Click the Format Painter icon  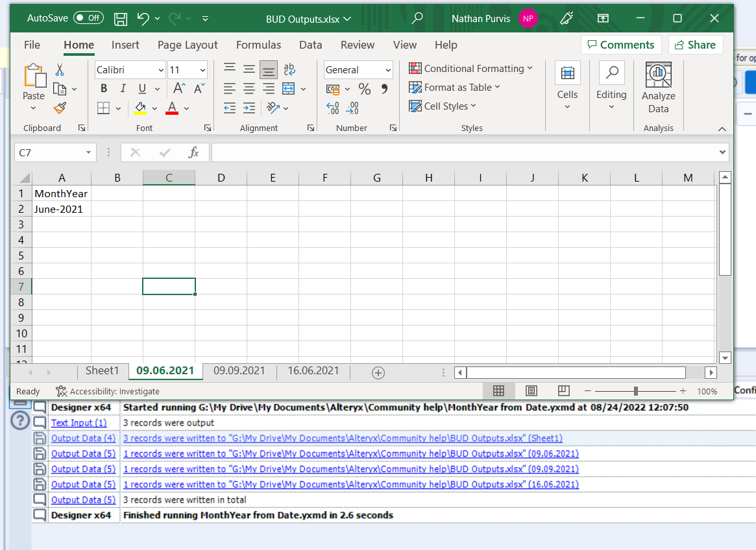coord(60,108)
